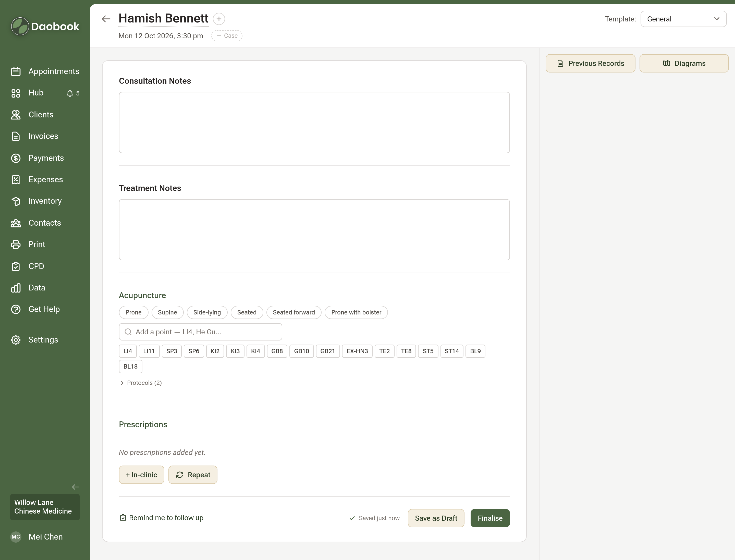
Task: Finalise the record
Action: pyautogui.click(x=490, y=518)
